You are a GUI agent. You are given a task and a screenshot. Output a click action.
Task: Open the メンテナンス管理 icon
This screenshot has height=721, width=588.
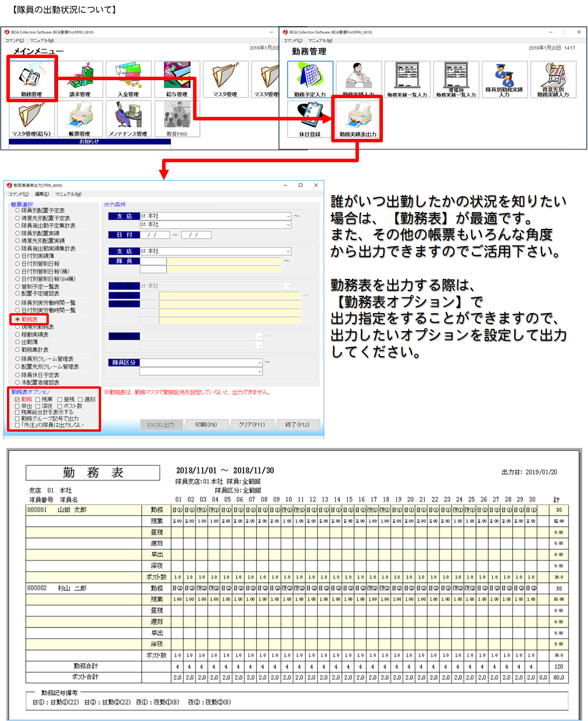coord(128,119)
